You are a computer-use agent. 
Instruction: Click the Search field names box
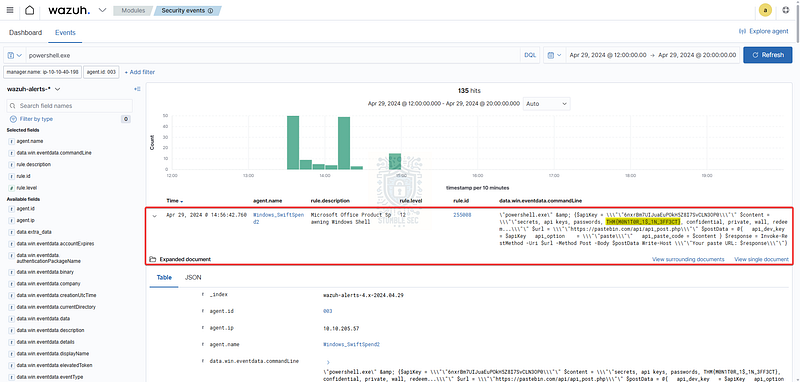(x=69, y=106)
